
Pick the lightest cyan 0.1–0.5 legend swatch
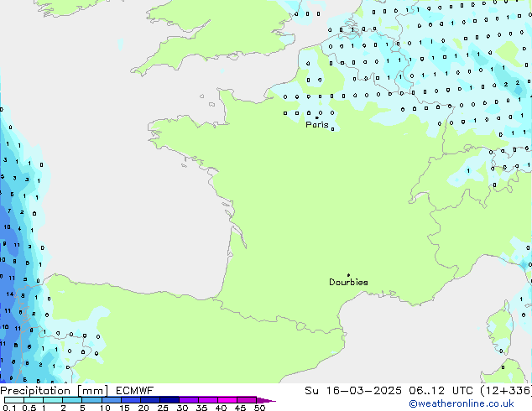14,400
